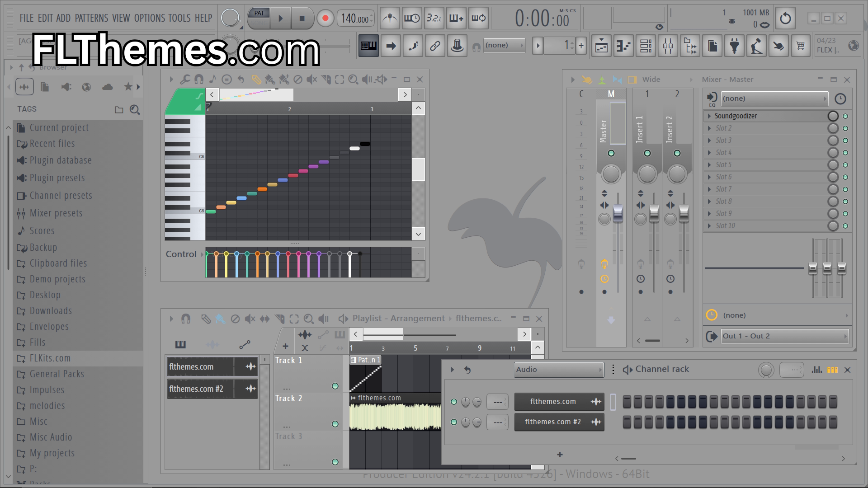868x488 pixels.
Task: Enable the loop recording icon
Action: coord(478,18)
